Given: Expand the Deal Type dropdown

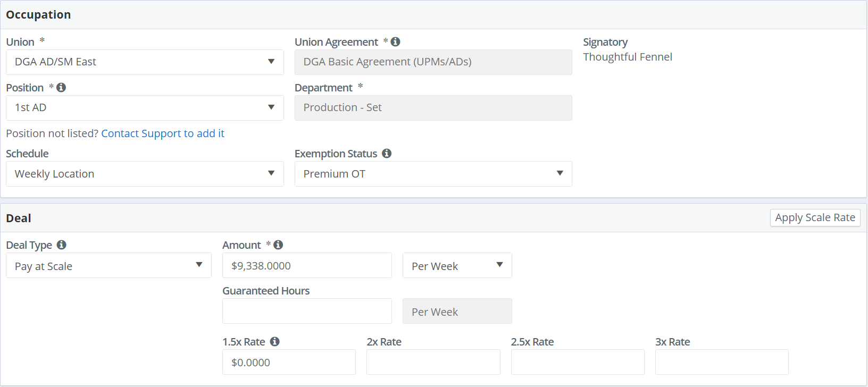Looking at the screenshot, I should (108, 265).
